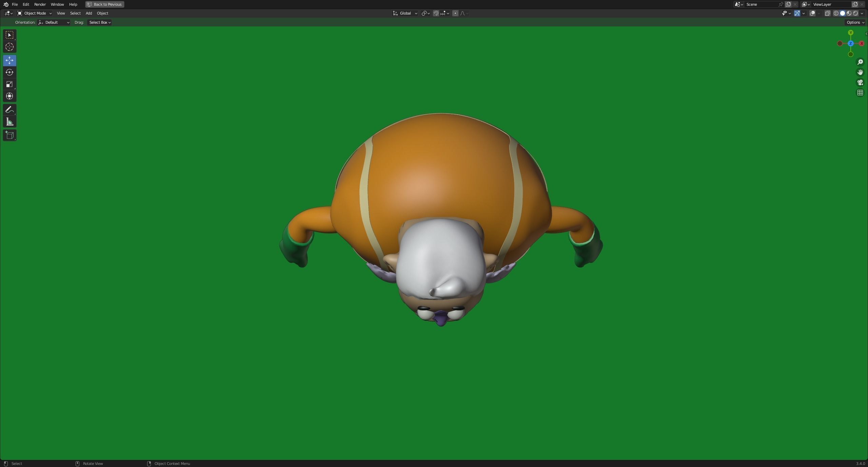
Task: Open the editor type dropdown
Action: coord(8,13)
